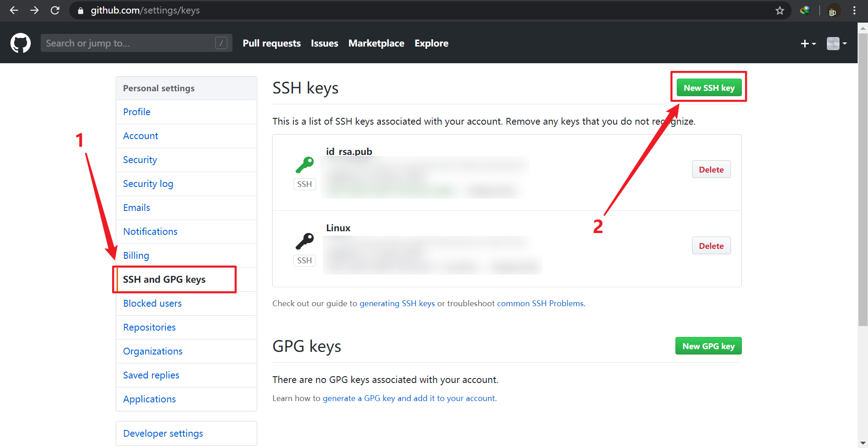Reload the page
The height and width of the screenshot is (448, 868).
click(55, 10)
